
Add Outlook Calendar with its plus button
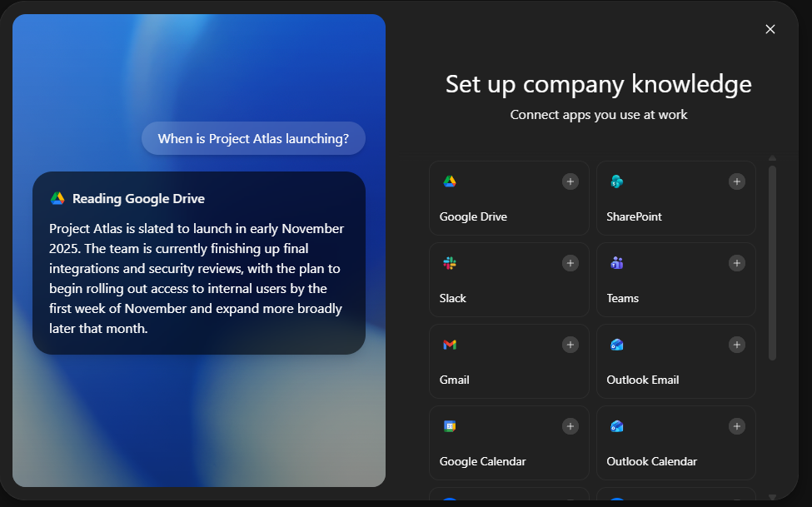pyautogui.click(x=736, y=425)
